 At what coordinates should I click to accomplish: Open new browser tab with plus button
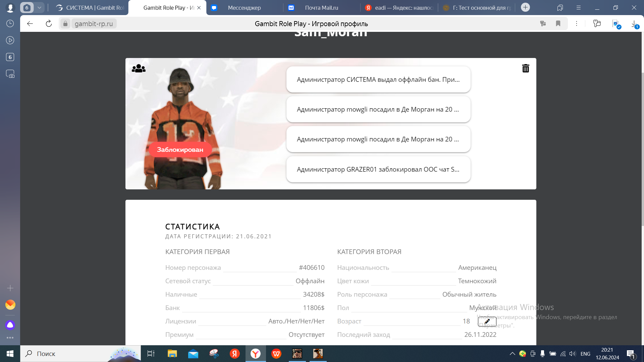pyautogui.click(x=525, y=7)
